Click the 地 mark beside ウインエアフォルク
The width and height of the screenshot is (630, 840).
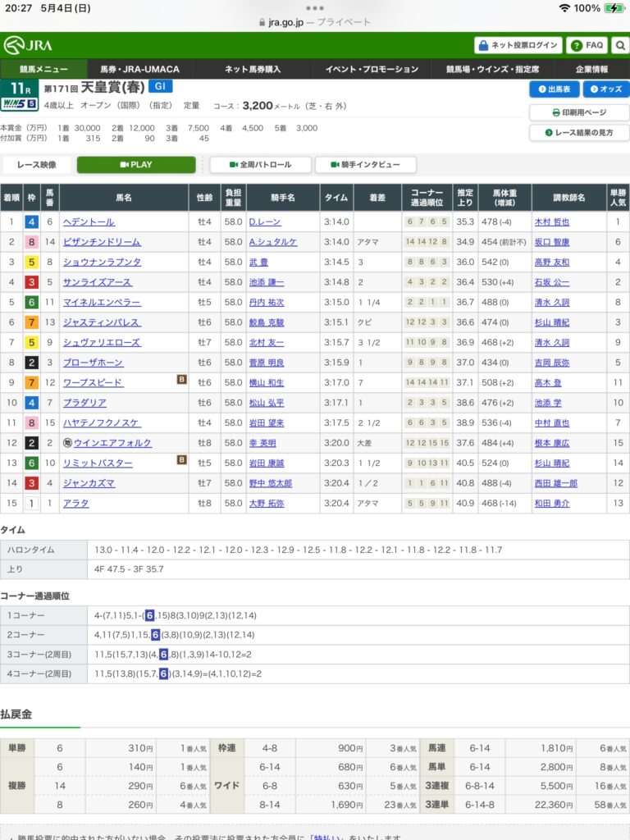coord(67,443)
